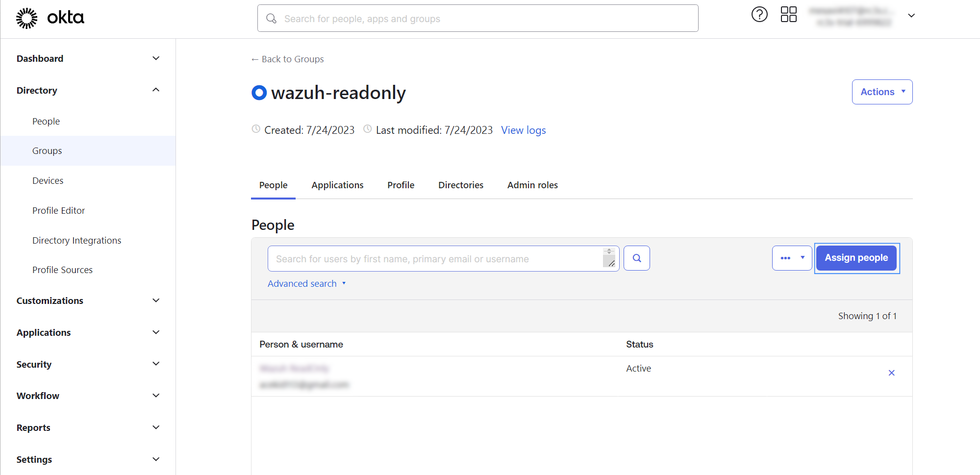Viewport: 980px width, 475px height.
Task: Open the help question mark icon
Action: [x=759, y=15]
